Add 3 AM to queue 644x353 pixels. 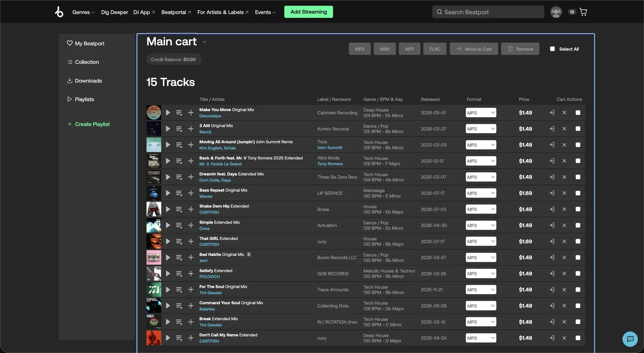(179, 129)
